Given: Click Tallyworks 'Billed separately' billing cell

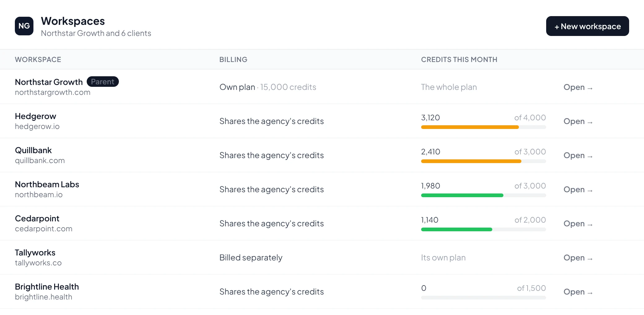Looking at the screenshot, I should tap(251, 258).
